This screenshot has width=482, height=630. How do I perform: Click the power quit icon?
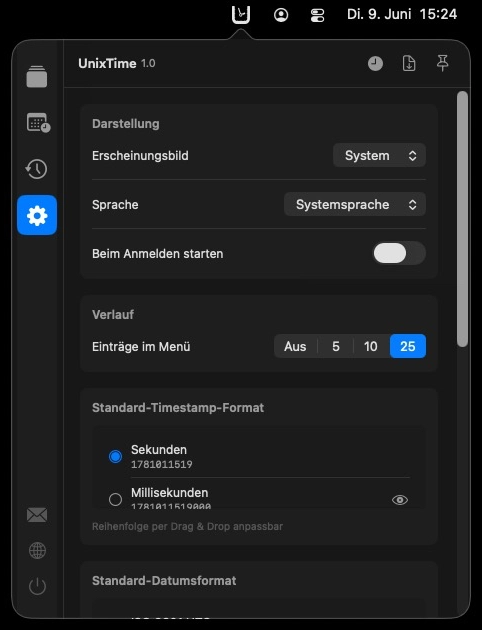pyautogui.click(x=37, y=586)
